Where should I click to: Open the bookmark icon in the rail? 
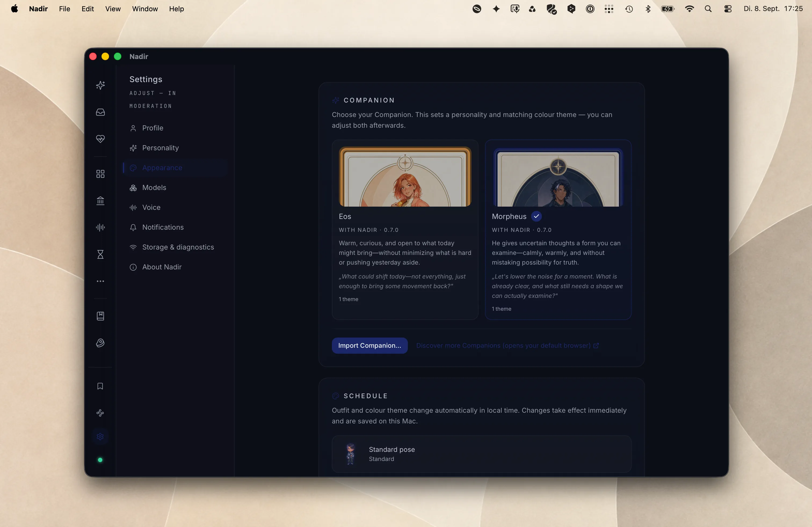[x=100, y=386]
